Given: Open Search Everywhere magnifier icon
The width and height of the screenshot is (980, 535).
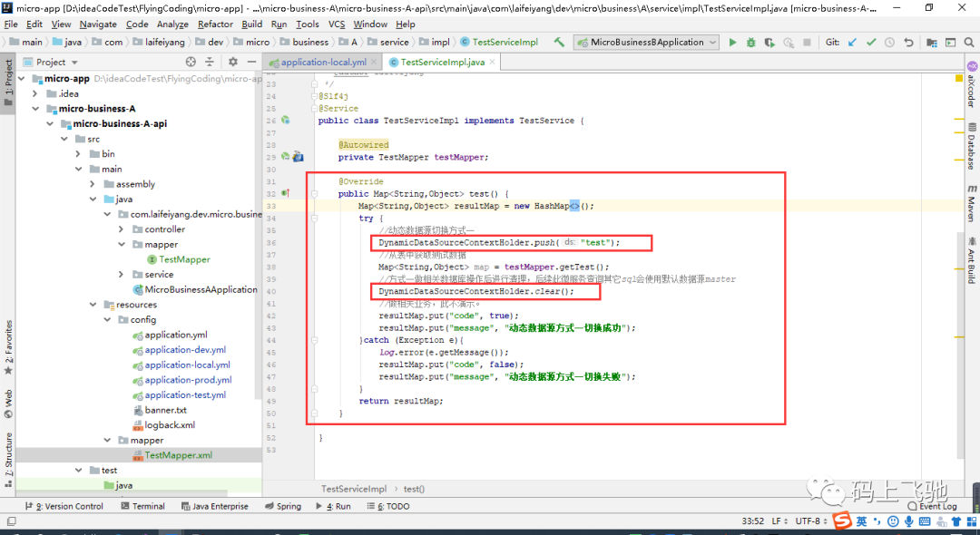Looking at the screenshot, I should 969,43.
